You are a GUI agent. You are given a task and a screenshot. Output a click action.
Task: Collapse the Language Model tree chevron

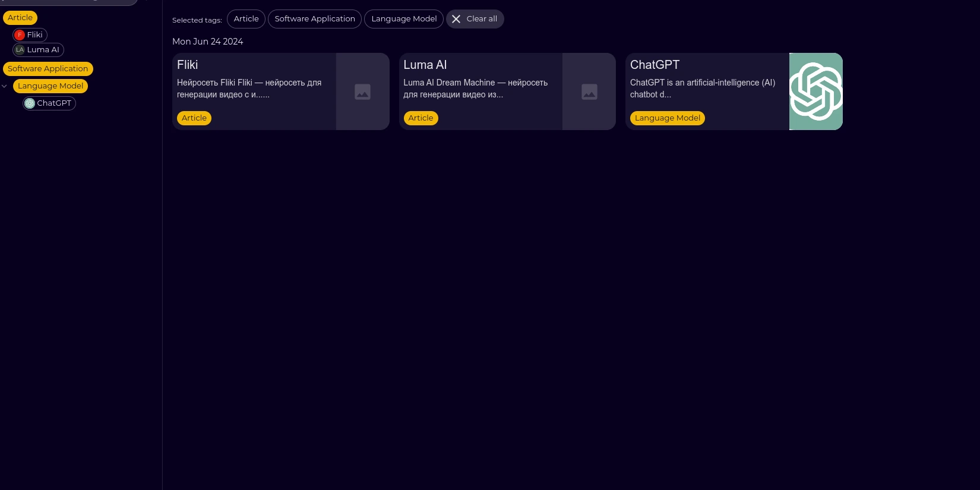pyautogui.click(x=5, y=86)
